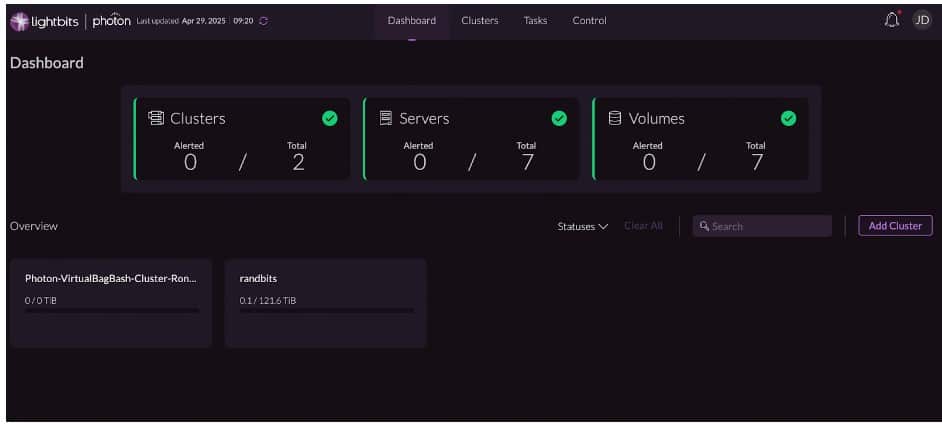The width and height of the screenshot is (942, 428).
Task: Click the 0 / 0 TiB usage text
Action: click(41, 300)
